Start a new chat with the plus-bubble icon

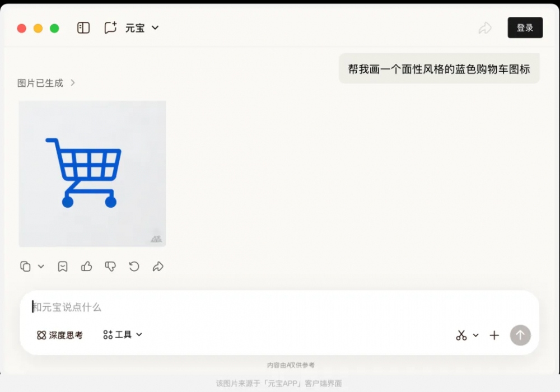point(110,28)
